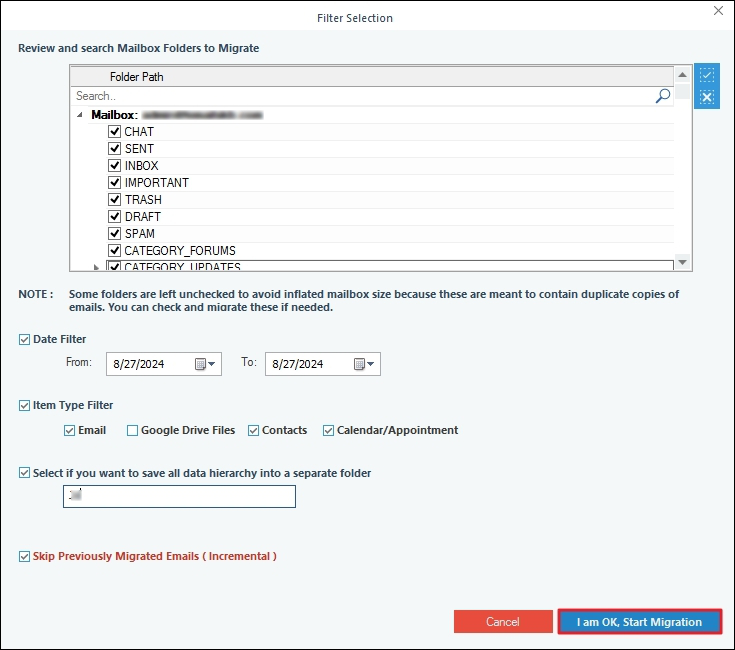Click the folder list scroll down arrow
Screen dimensions: 735x650
pos(682,262)
